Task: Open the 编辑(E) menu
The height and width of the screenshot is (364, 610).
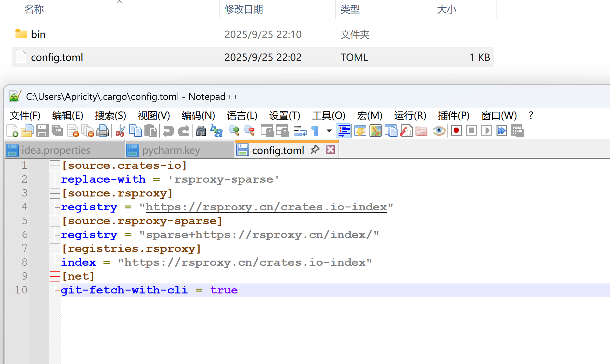Action: (x=68, y=116)
